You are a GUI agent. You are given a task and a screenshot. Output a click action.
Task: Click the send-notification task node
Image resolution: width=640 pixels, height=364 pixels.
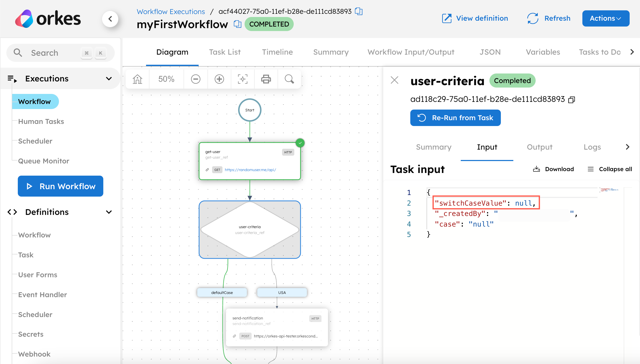tap(277, 327)
